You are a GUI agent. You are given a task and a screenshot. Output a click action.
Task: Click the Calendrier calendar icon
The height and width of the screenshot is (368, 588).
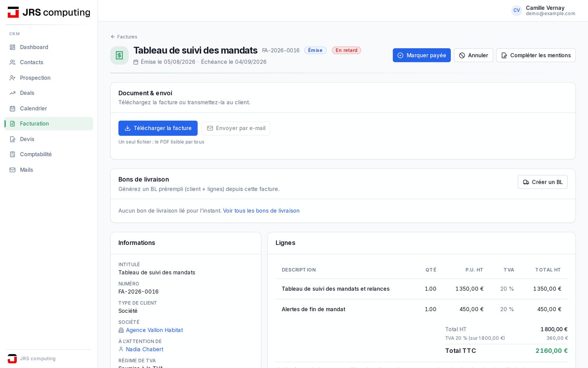pos(13,108)
